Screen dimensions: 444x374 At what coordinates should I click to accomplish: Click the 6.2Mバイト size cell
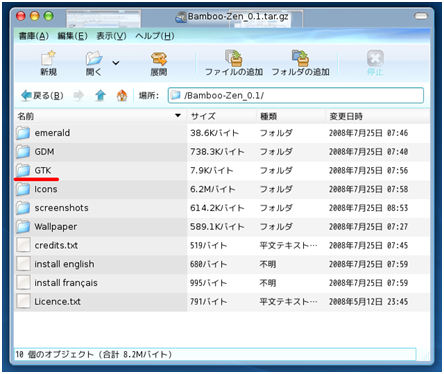point(213,189)
